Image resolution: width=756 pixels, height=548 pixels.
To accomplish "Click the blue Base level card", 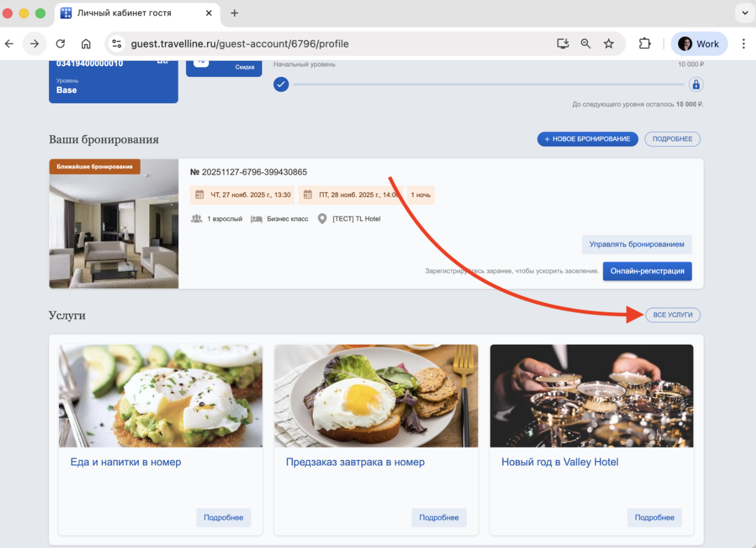I will 114,81.
